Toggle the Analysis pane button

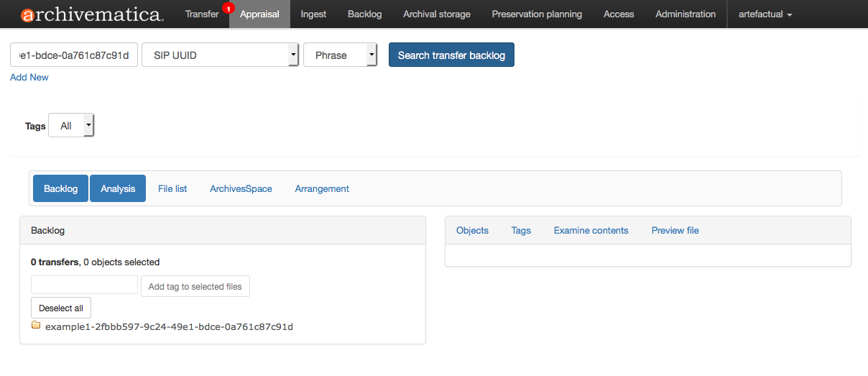118,188
